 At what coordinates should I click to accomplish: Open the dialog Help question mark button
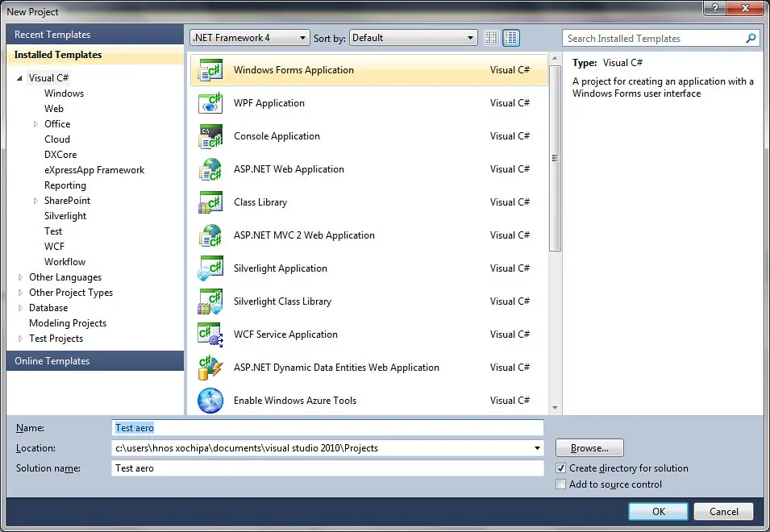point(714,8)
